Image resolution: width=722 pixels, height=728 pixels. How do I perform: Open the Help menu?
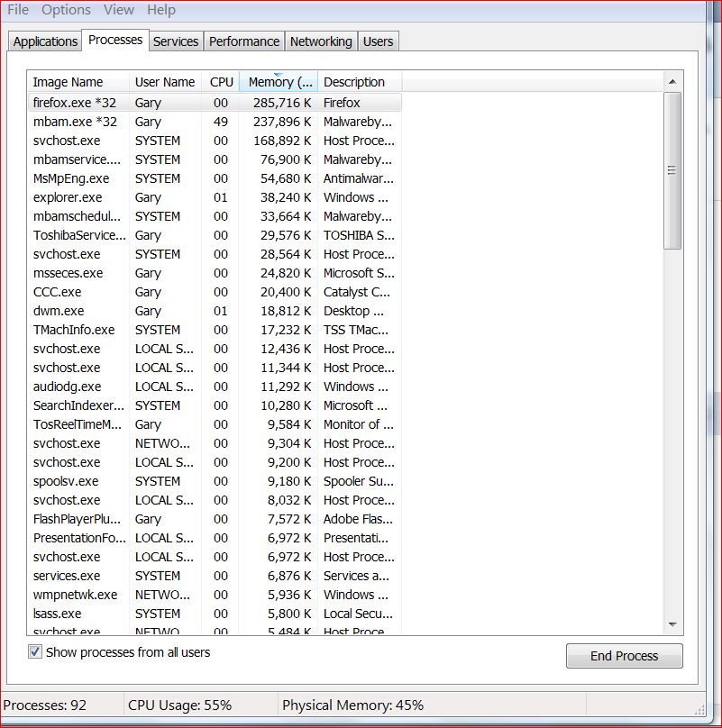(x=161, y=10)
